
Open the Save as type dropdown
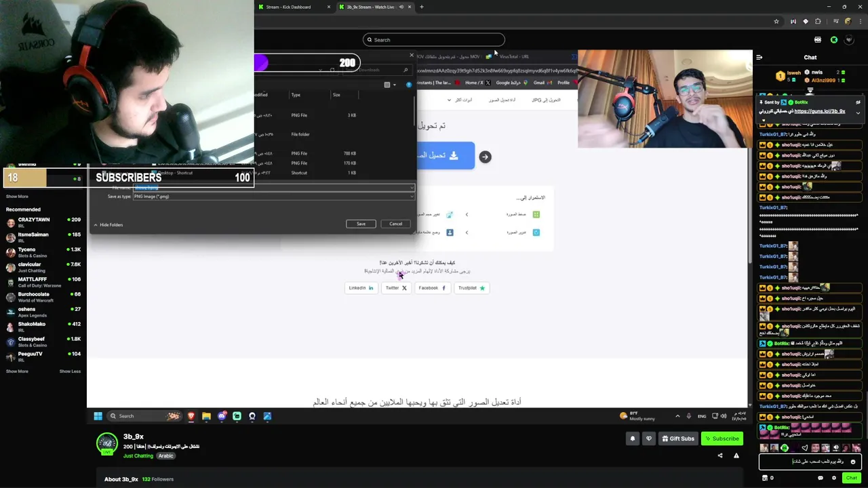point(273,197)
